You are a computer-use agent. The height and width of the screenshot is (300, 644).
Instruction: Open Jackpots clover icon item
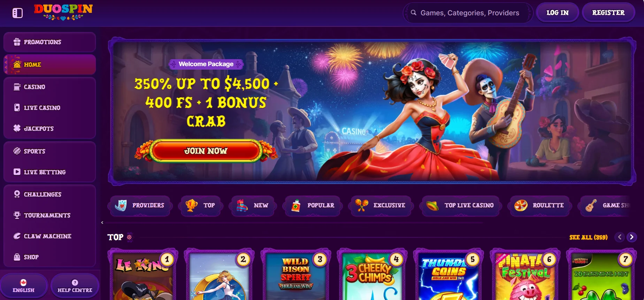coord(17,128)
